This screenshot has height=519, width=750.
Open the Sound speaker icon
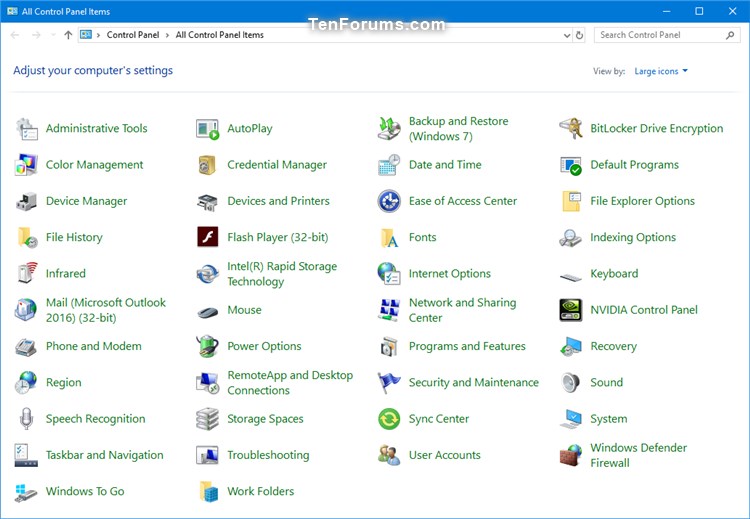[571, 383]
